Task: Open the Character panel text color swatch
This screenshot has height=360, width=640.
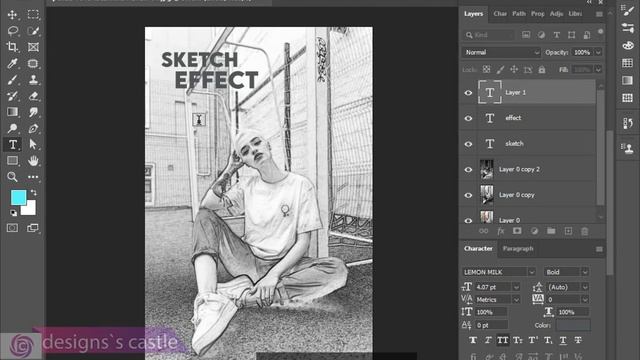Action: tap(573, 325)
